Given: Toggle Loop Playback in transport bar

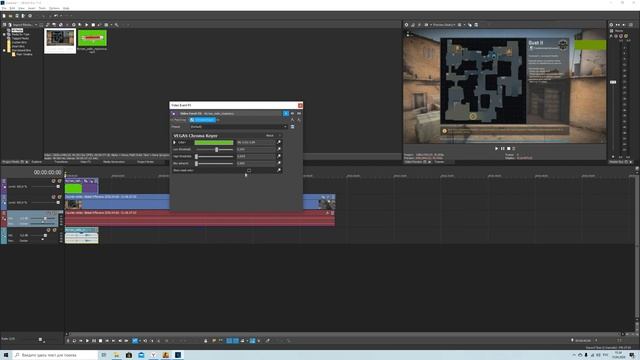Looking at the screenshot, I should (x=74, y=340).
